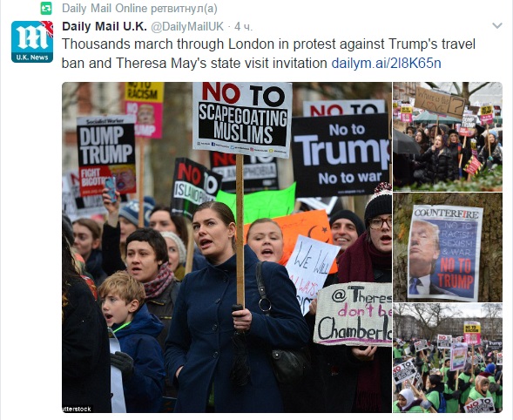This screenshot has width=513, height=420.
Task: Open the large protest crowd photo
Action: 226,247
